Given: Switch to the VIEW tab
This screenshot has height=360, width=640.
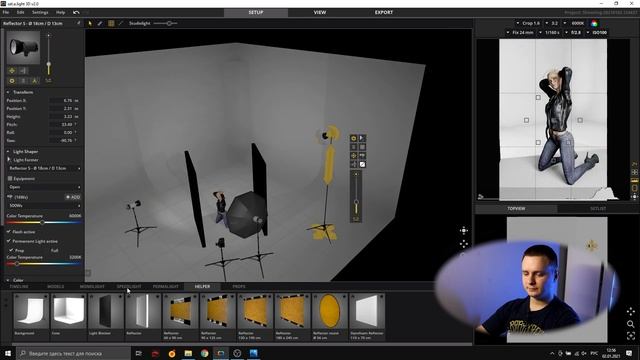Looking at the screenshot, I should point(320,12).
